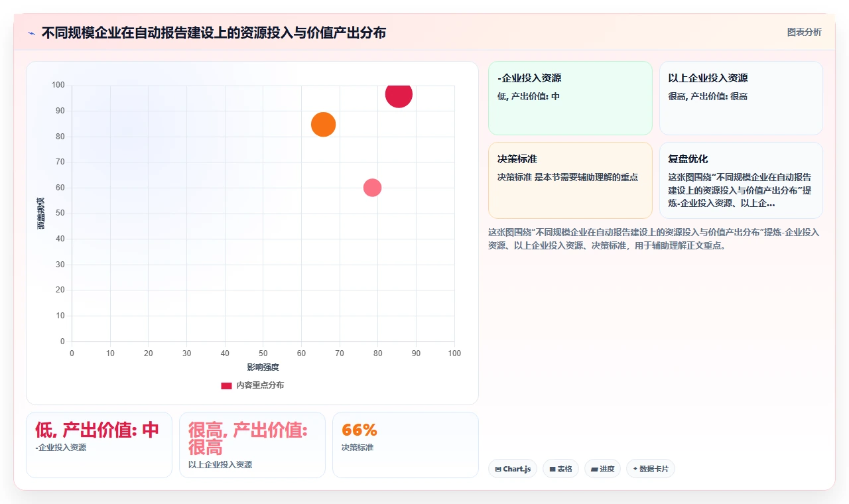Click the 内容重点分布 legend label
The height and width of the screenshot is (504, 849).
tap(260, 385)
